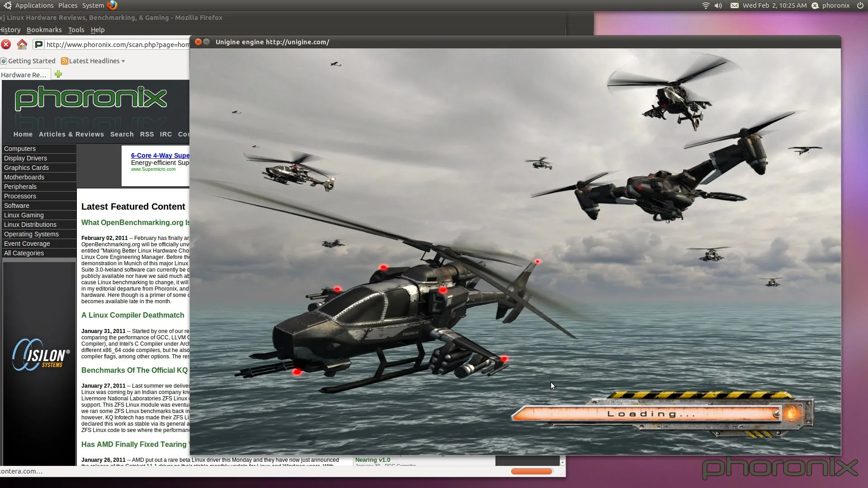This screenshot has height=488, width=868.
Task: Click the Phoronix logo banner
Action: coord(91,98)
